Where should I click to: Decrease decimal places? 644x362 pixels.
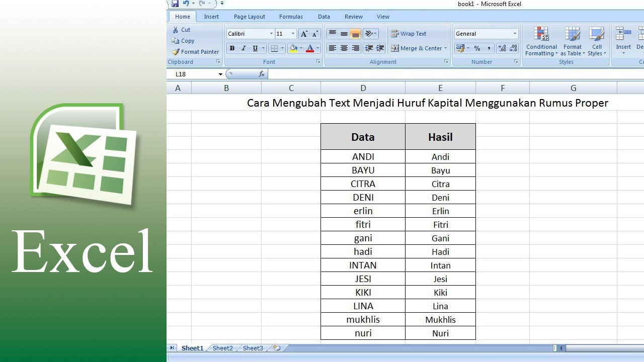513,48
